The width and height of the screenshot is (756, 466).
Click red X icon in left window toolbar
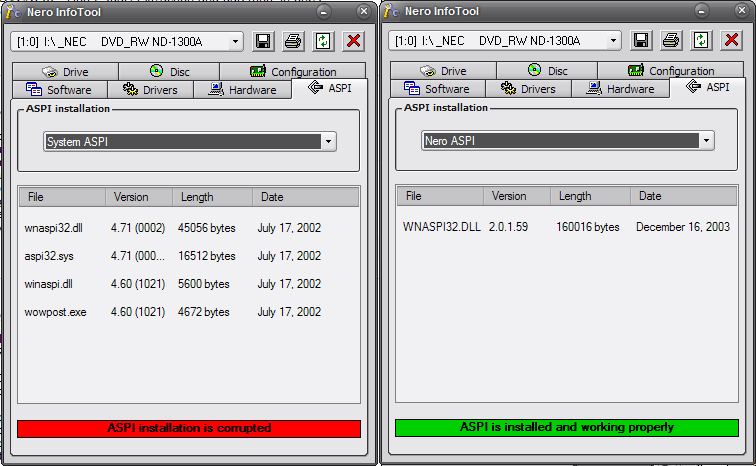[353, 41]
